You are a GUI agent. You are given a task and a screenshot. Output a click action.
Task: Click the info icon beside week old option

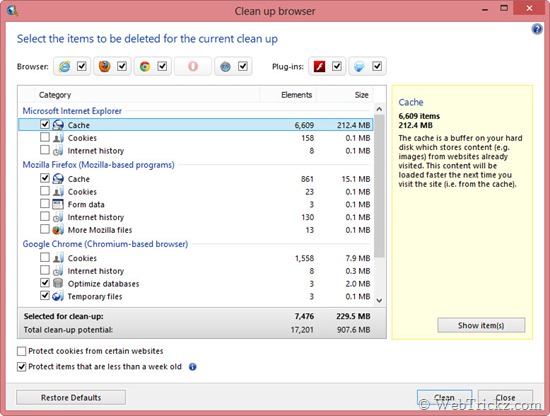[x=193, y=367]
